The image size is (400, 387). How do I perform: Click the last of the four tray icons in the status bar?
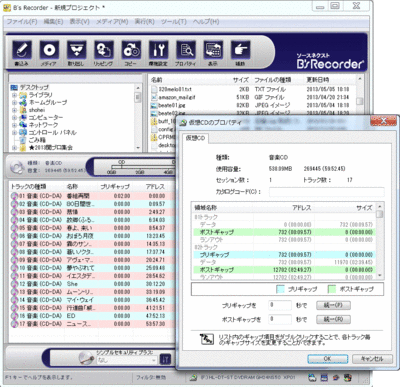click(x=348, y=378)
